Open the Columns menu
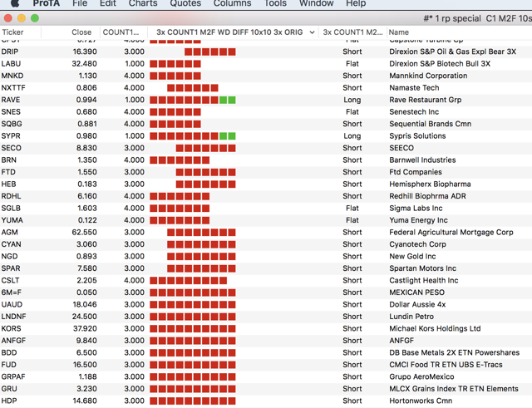The height and width of the screenshot is (408, 532). pyautogui.click(x=233, y=3)
